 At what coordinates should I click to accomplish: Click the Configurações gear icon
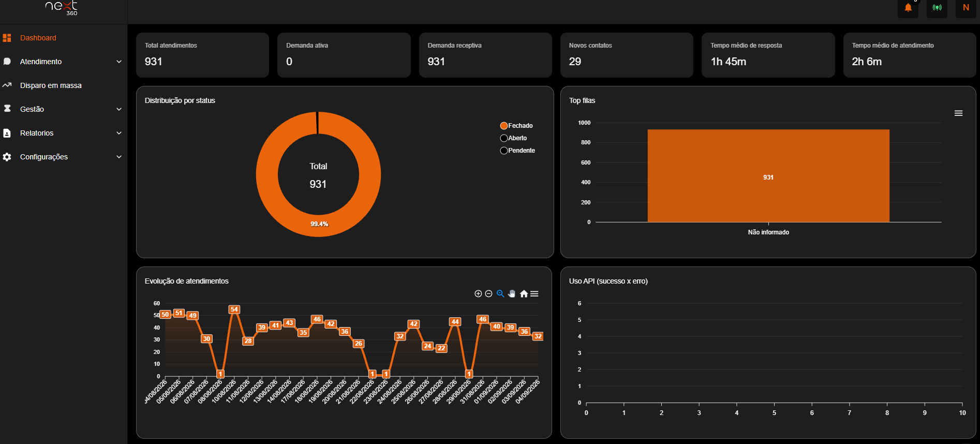(x=7, y=157)
